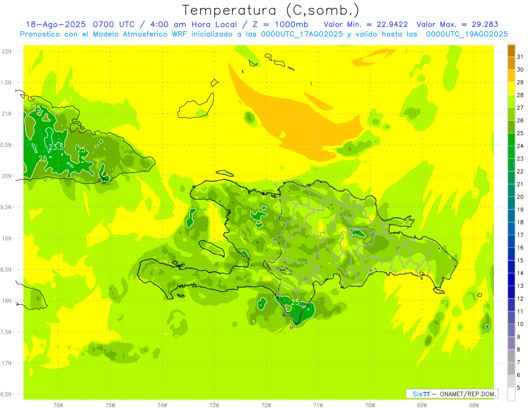
Task: Click the "74W" longitude axis label
Action: click(x=162, y=405)
